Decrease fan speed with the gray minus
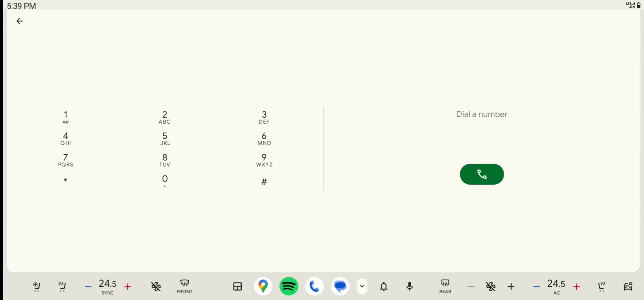This screenshot has height=300, width=644. coord(471,286)
